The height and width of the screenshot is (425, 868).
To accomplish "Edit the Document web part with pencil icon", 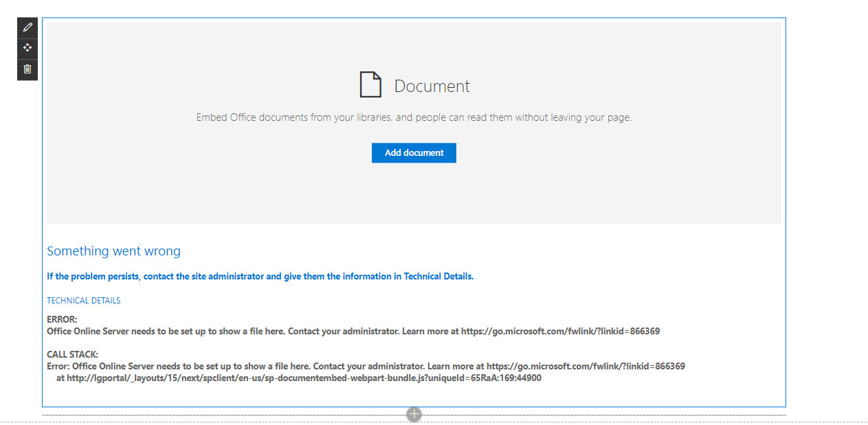I will [27, 27].
